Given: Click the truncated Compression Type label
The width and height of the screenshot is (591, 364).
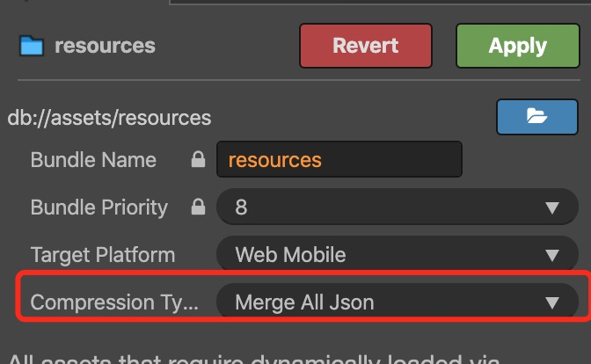Looking at the screenshot, I should [x=114, y=303].
